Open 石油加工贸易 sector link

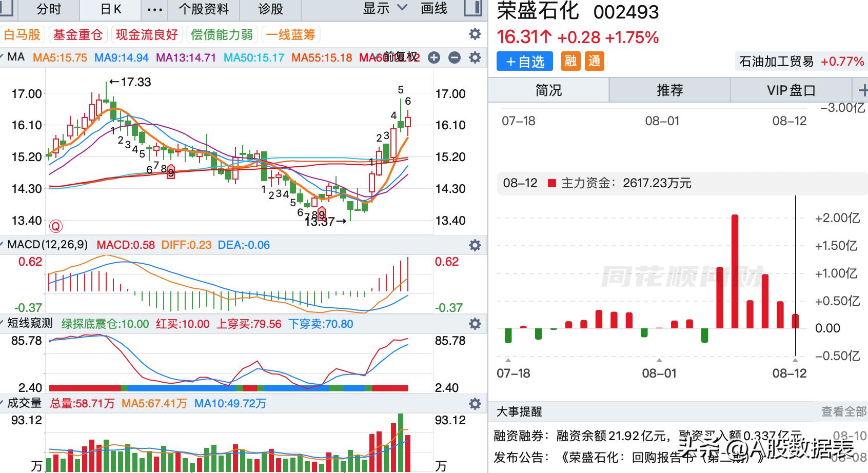(x=801, y=62)
